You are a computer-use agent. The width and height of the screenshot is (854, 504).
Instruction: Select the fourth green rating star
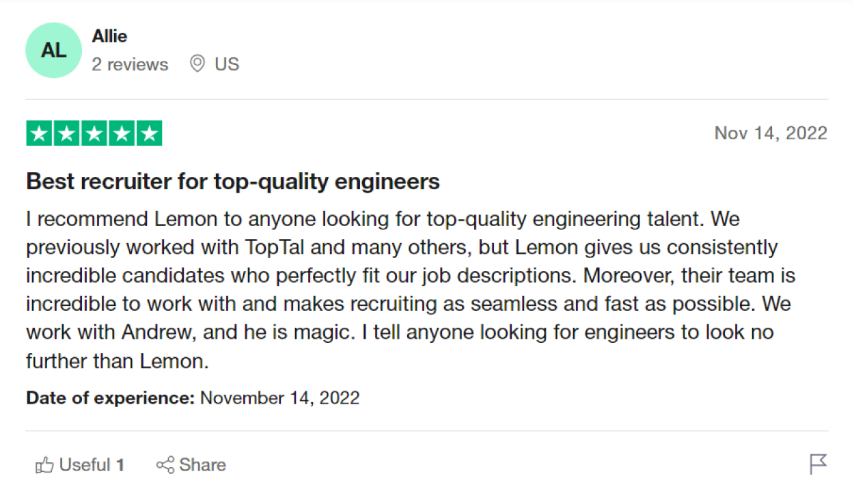pyautogui.click(x=122, y=133)
